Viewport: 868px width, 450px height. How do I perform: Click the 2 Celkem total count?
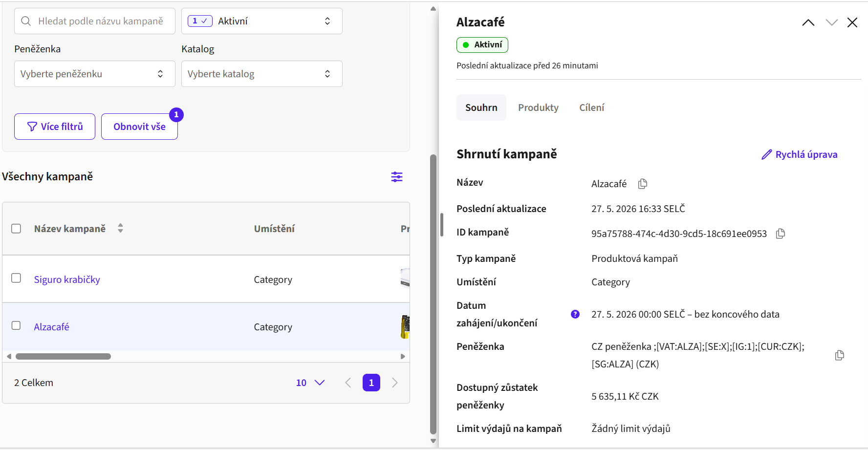(34, 383)
